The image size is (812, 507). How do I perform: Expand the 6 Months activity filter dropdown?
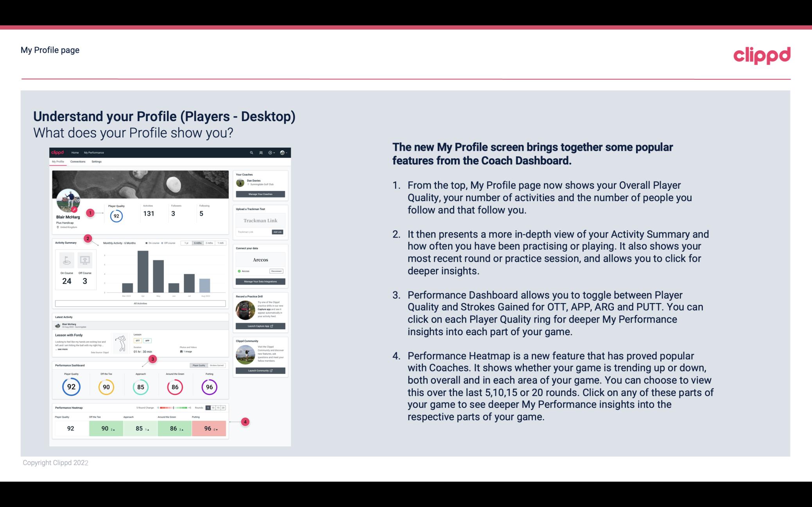(x=199, y=244)
